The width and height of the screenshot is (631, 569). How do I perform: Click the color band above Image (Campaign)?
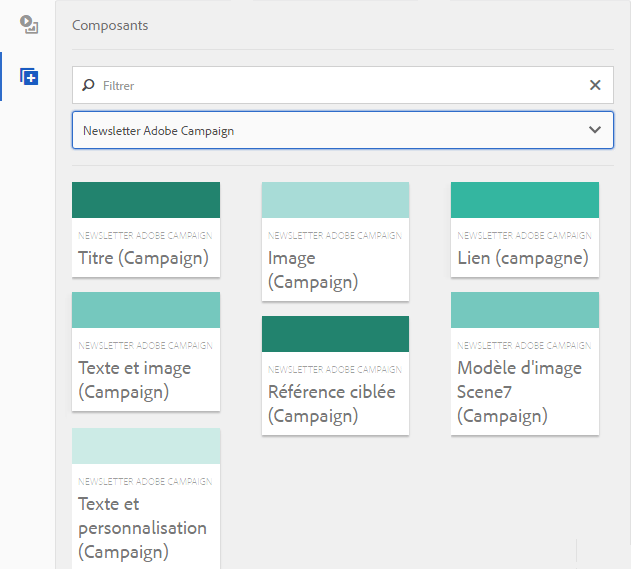pyautogui.click(x=335, y=200)
